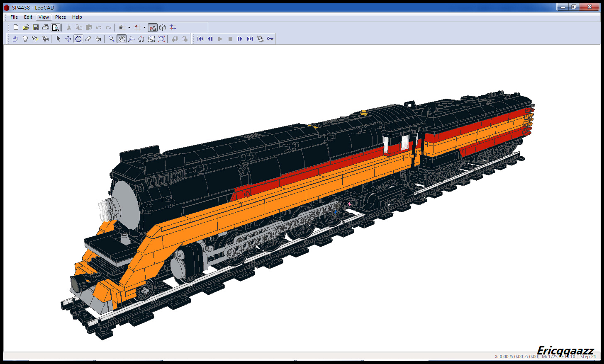Open the Help menu

[77, 17]
